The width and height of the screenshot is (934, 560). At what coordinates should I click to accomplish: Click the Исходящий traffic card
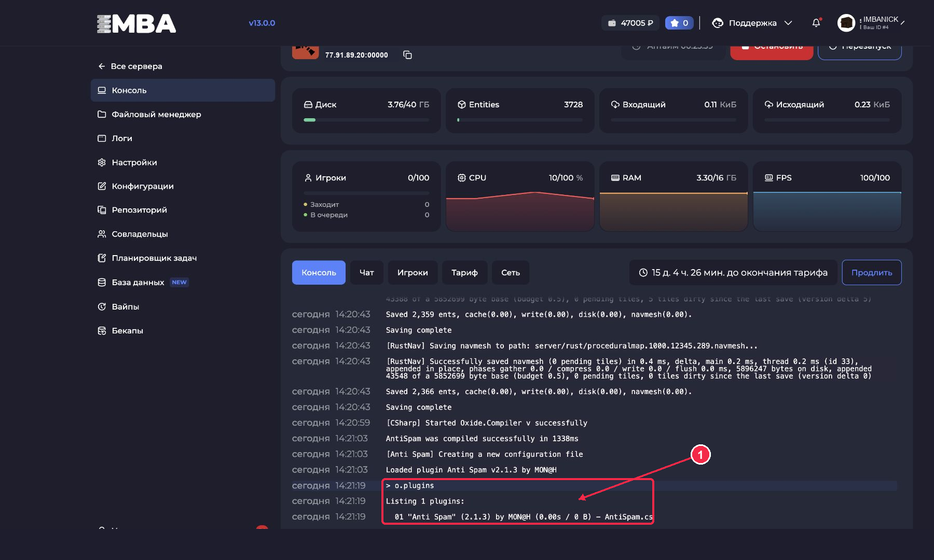827,110
